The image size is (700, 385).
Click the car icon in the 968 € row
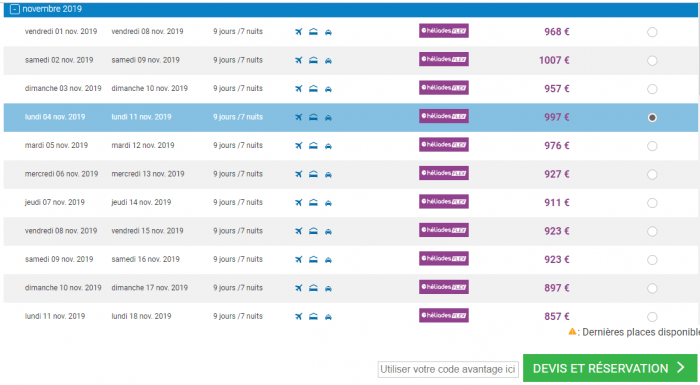click(x=328, y=32)
